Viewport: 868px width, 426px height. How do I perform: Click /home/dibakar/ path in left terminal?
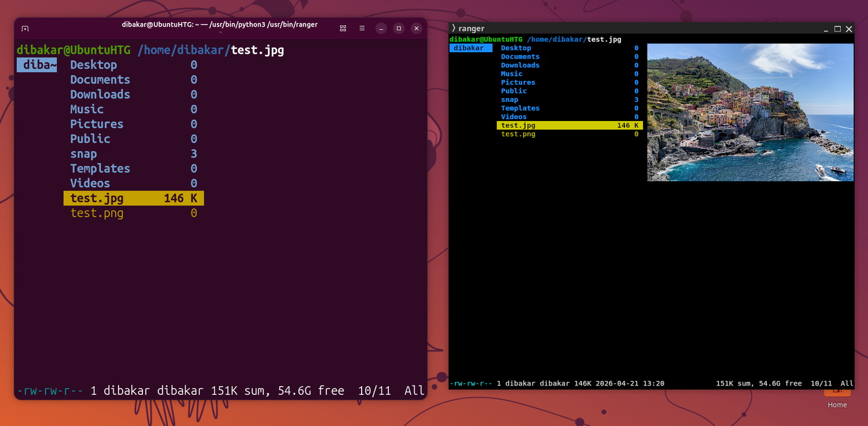(184, 50)
